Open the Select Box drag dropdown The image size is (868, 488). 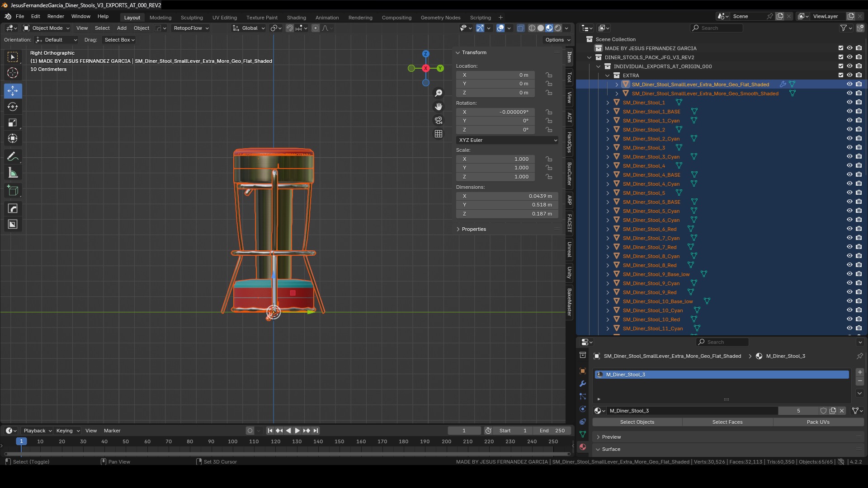click(119, 40)
